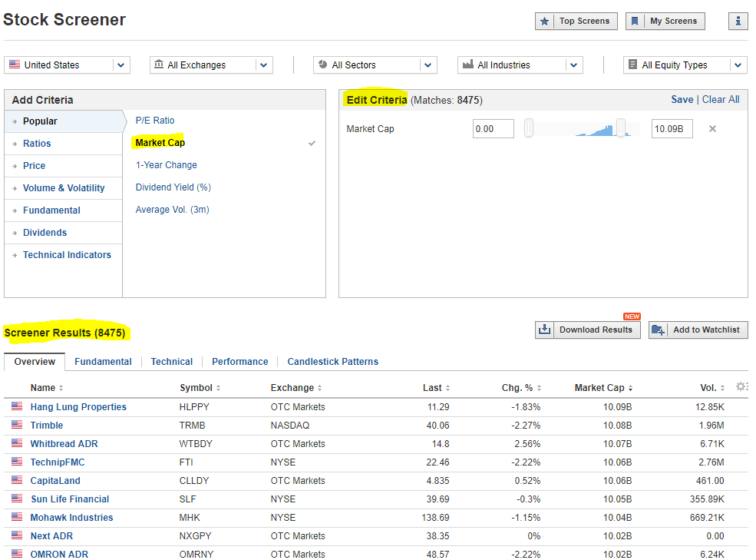This screenshot has width=756, height=560.
Task: Click the US flag icon in country selector
Action: [15, 65]
